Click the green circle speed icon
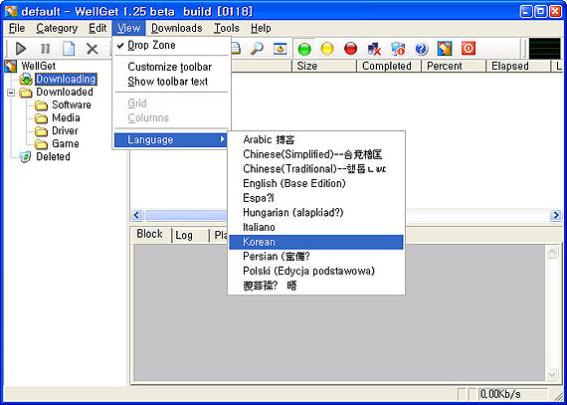Image resolution: width=567 pixels, height=405 pixels. [x=304, y=49]
